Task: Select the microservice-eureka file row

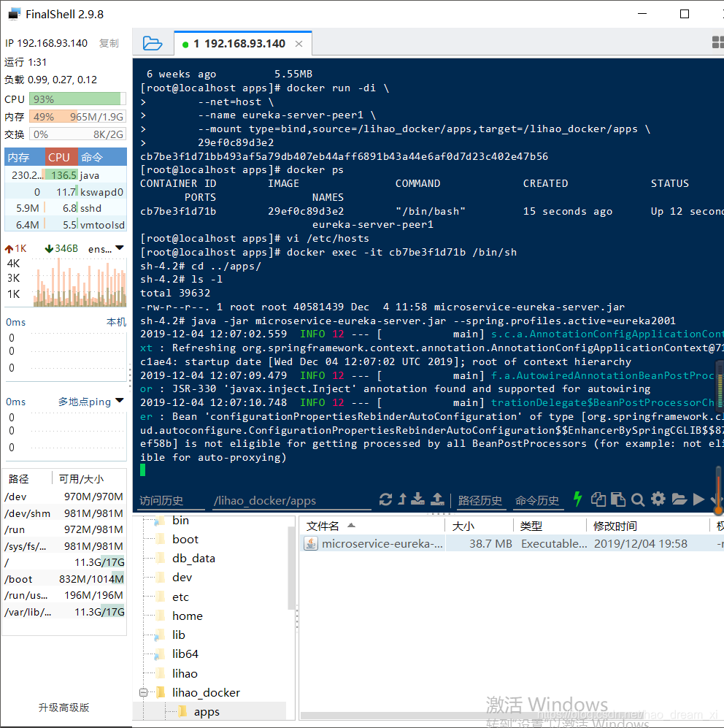Action: point(512,544)
